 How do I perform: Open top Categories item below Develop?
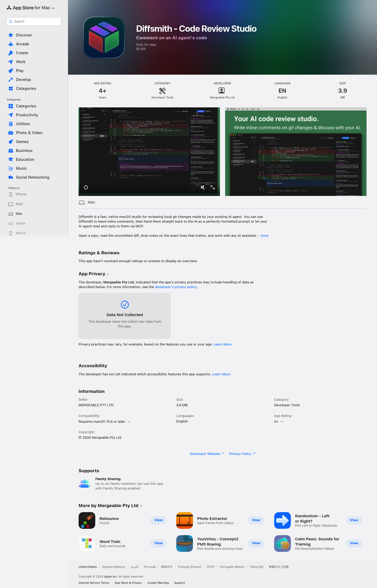tap(22, 89)
